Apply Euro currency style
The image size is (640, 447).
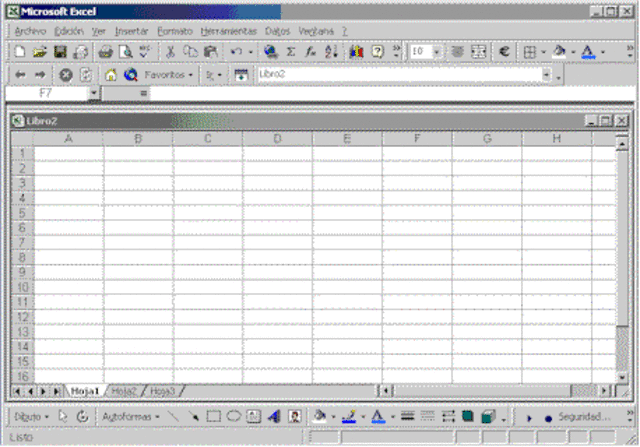click(504, 52)
